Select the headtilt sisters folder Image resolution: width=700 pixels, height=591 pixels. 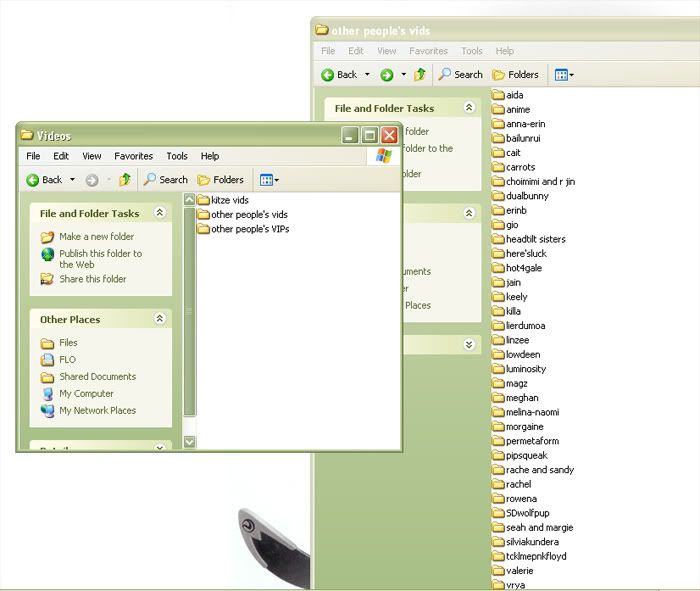pyautogui.click(x=529, y=239)
